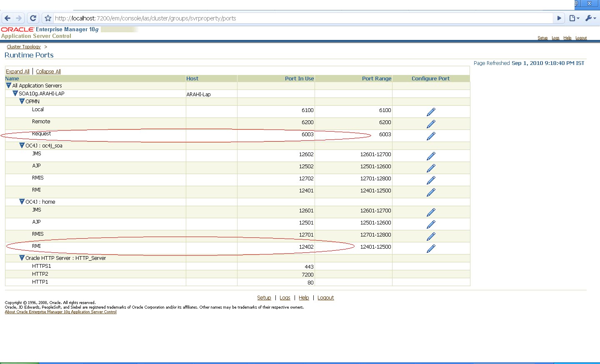Open About Oracle Enterprise Manager link
Screen dimensions: 600x364
click(61, 312)
